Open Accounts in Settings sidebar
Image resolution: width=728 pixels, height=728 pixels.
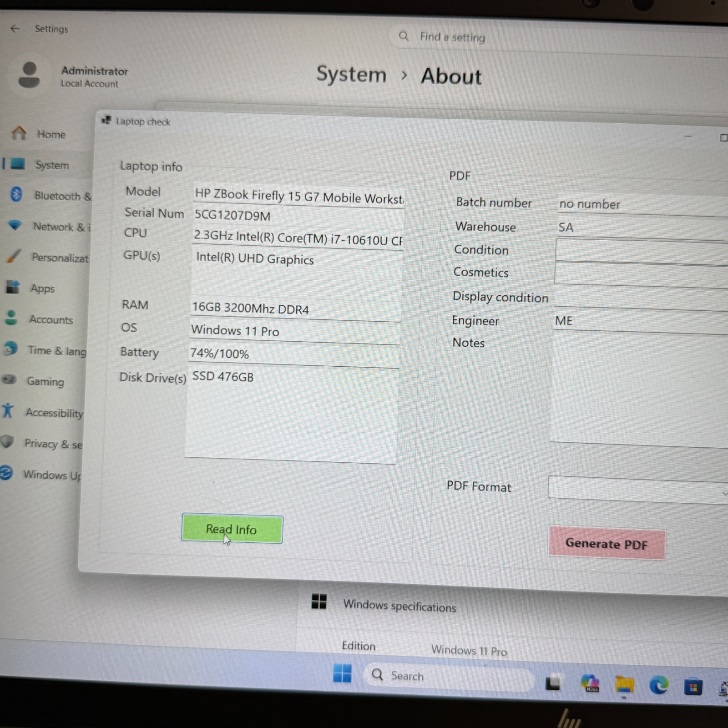click(x=39, y=319)
